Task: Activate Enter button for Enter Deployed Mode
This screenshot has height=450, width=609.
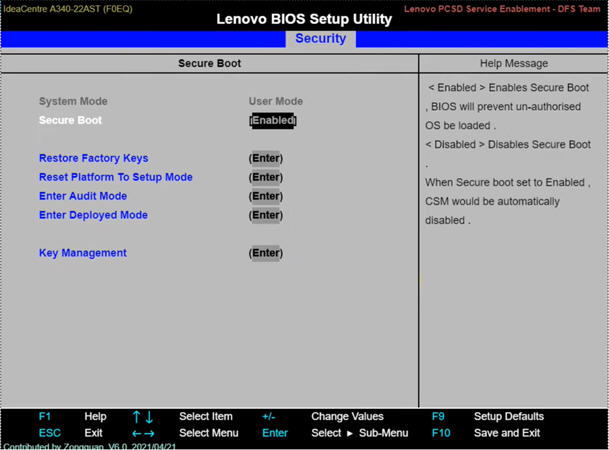Action: point(266,215)
